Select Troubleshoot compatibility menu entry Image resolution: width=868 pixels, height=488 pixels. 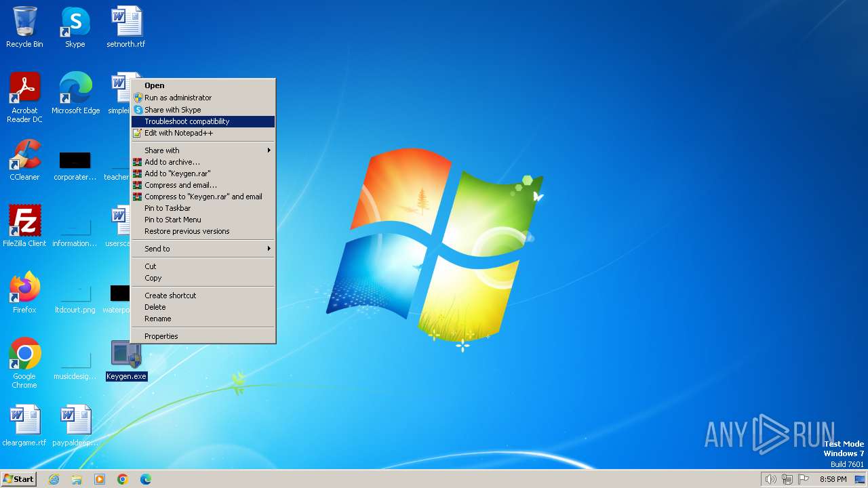pyautogui.click(x=203, y=121)
